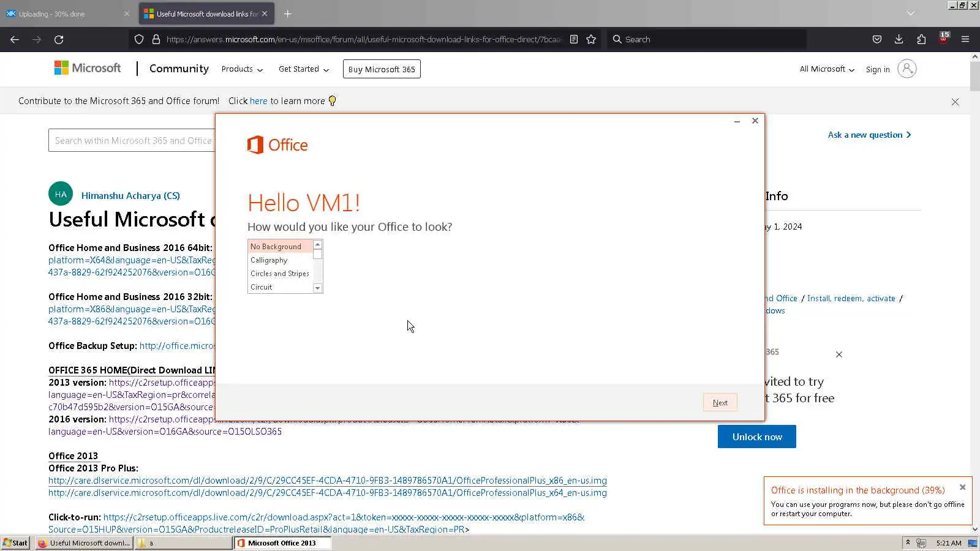Dismiss the Office is installing notification
This screenshot has width=980, height=551.
pos(962,487)
